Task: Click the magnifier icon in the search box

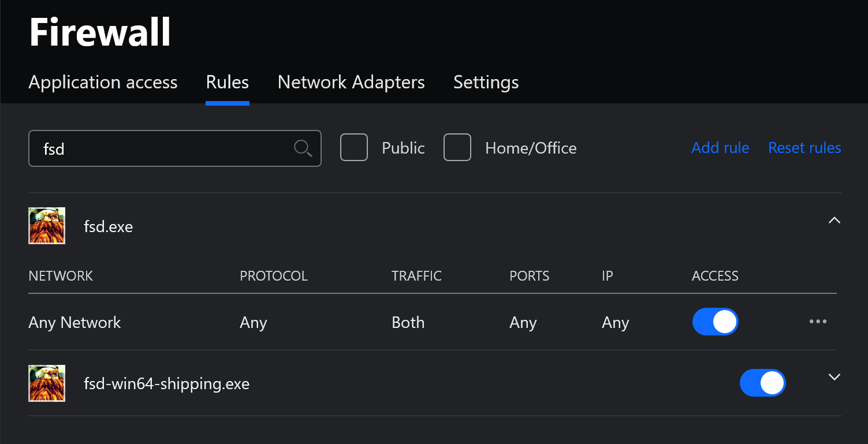Action: pyautogui.click(x=303, y=148)
